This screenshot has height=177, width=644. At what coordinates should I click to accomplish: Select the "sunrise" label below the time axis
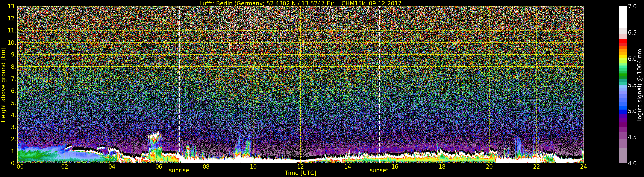coord(179,171)
